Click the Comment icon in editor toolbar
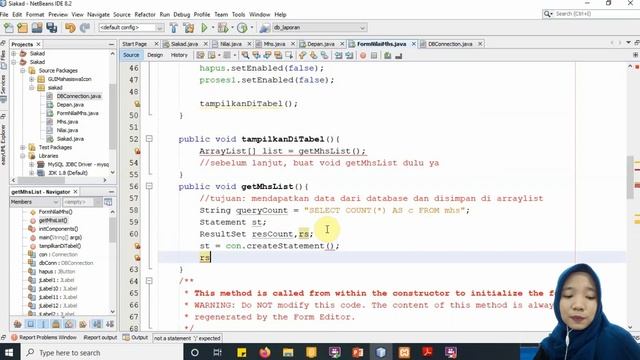Image resolution: width=640 pixels, height=360 pixels. pos(388,55)
